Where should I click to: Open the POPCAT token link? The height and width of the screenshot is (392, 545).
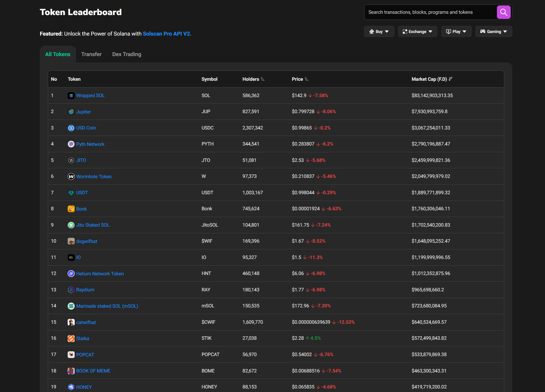coord(85,355)
